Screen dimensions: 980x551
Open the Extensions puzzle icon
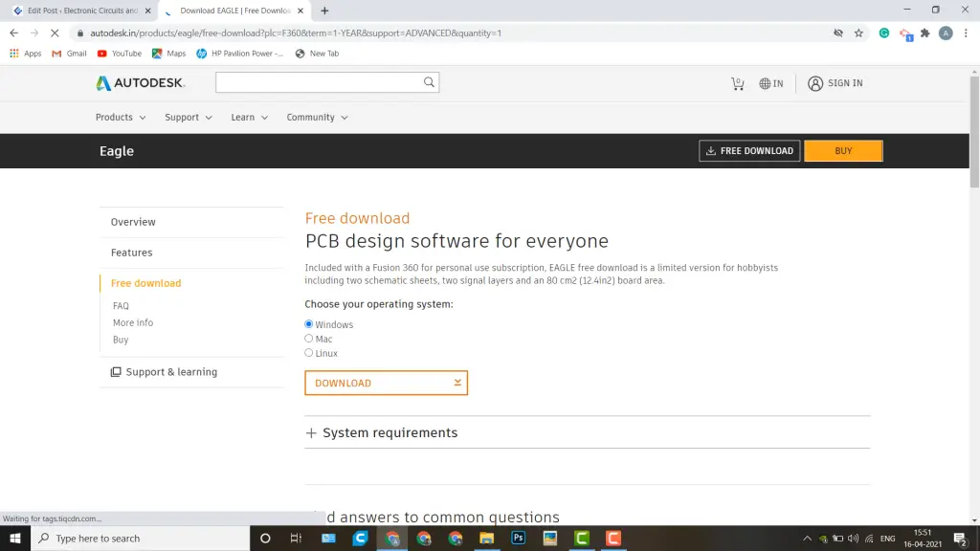(925, 33)
